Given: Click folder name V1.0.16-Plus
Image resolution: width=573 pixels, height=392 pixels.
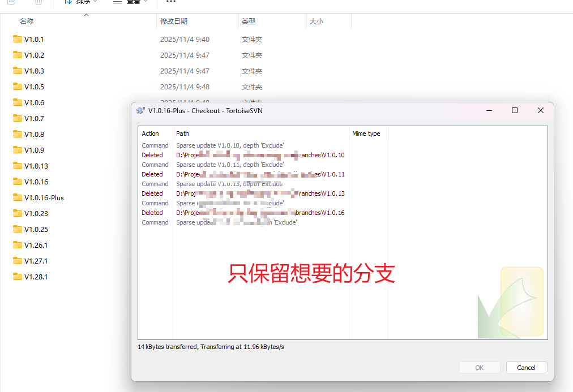Looking at the screenshot, I should [44, 198].
